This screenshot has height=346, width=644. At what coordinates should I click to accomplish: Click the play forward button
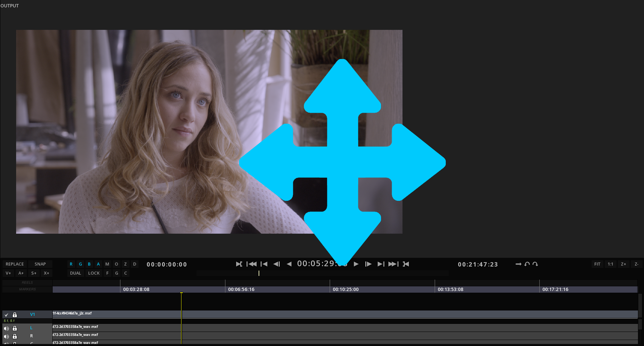(x=356, y=264)
